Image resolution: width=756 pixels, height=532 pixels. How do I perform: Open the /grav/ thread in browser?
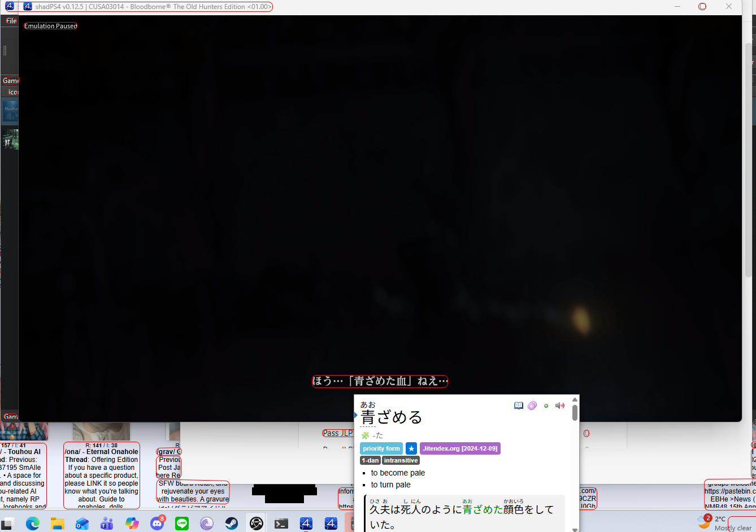click(169, 452)
